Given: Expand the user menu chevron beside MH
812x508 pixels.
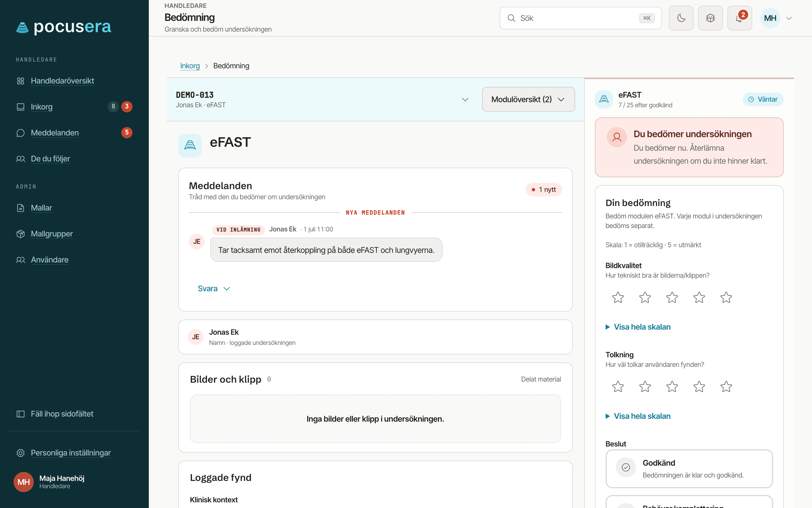Looking at the screenshot, I should (789, 18).
